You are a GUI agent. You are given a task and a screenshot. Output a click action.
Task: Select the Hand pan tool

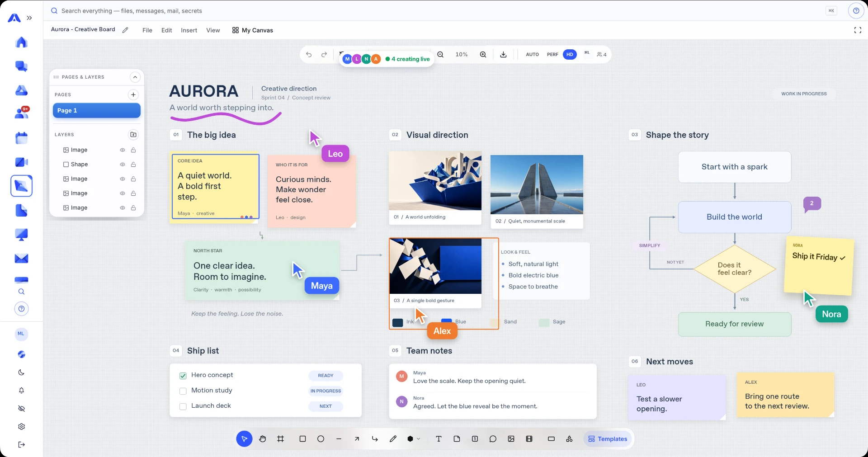263,439
